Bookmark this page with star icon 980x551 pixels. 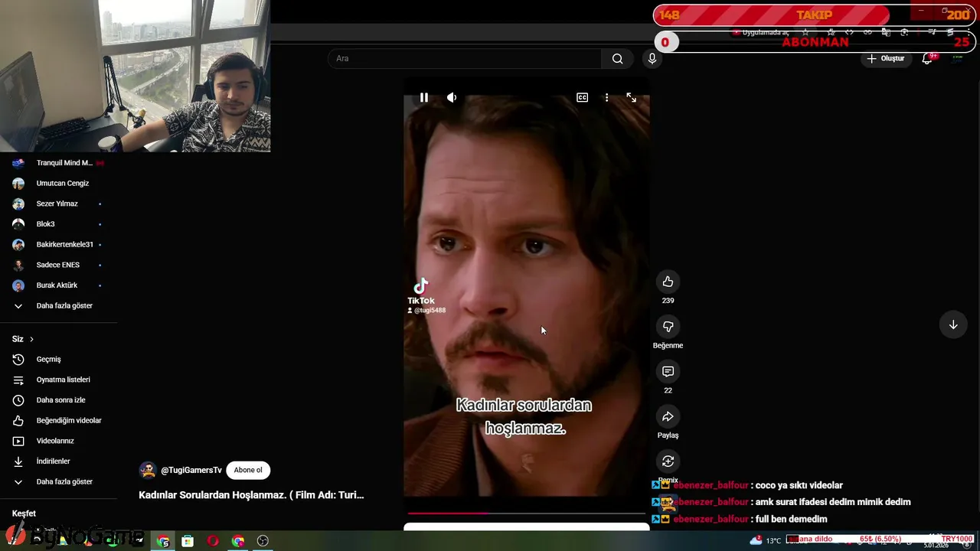coord(805,33)
